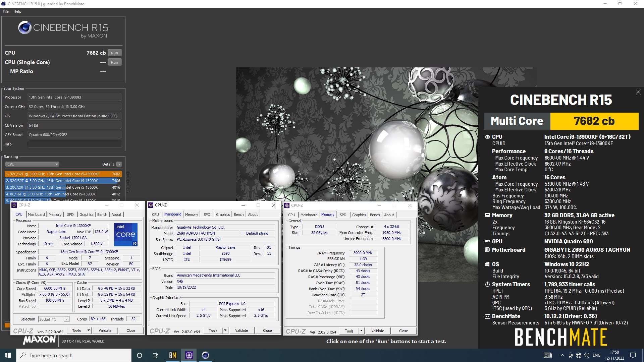644x362 pixels.
Task: Open Cortana circle icon on taskbar
Action: pyautogui.click(x=140, y=355)
